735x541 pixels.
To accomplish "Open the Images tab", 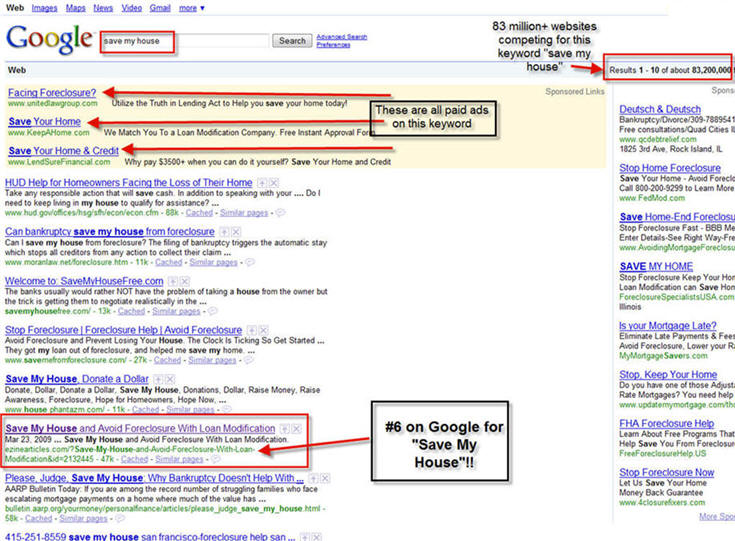I will (45, 8).
